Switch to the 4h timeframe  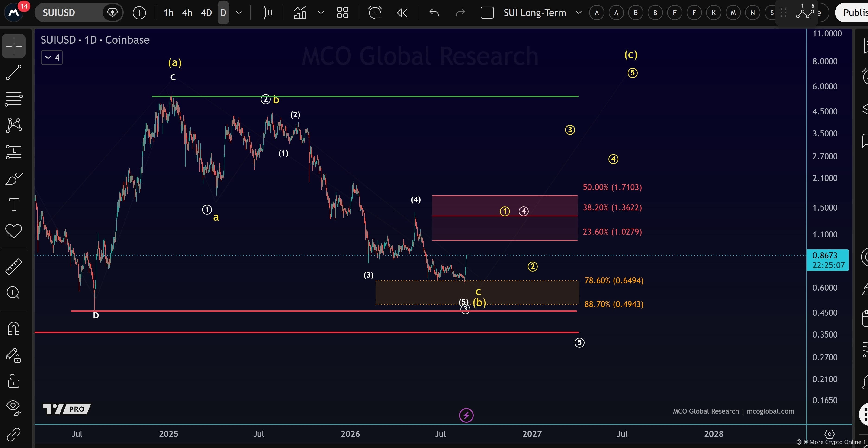(x=187, y=13)
